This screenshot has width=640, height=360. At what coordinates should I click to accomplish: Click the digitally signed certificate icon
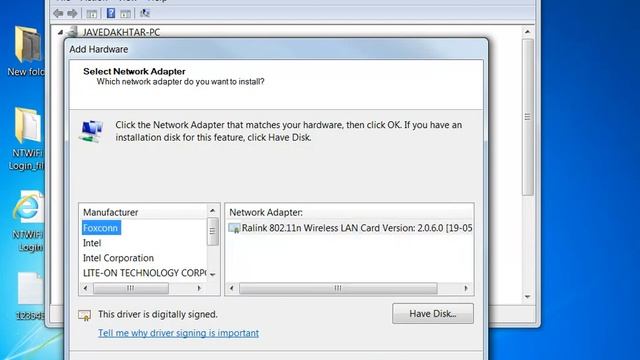(84, 315)
